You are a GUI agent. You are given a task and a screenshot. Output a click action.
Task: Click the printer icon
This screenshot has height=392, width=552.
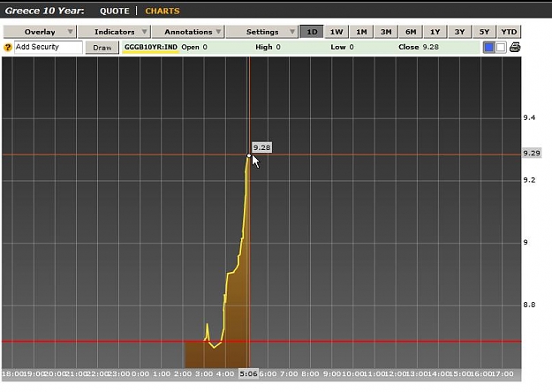[x=515, y=47]
